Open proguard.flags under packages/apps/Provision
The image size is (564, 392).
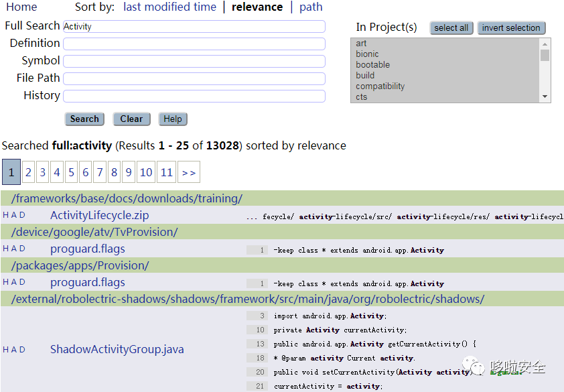pyautogui.click(x=88, y=282)
